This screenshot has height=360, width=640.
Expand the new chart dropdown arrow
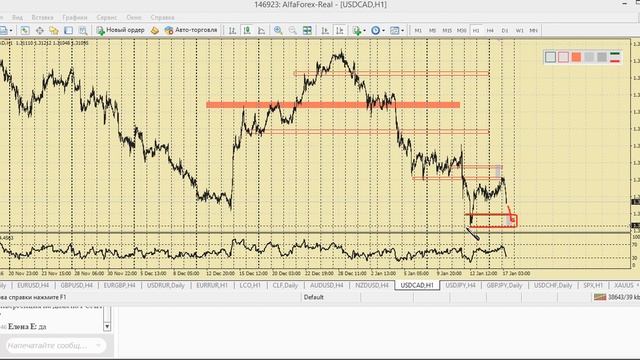click(x=11, y=30)
